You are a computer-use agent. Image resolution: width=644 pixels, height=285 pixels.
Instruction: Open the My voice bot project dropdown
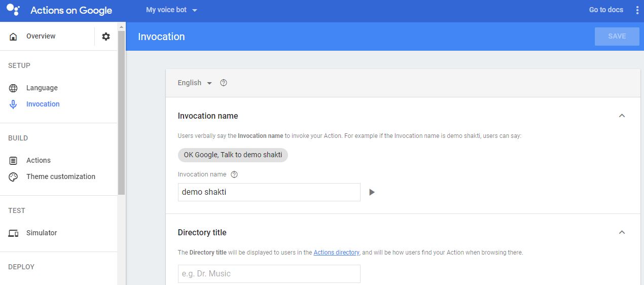[171, 10]
